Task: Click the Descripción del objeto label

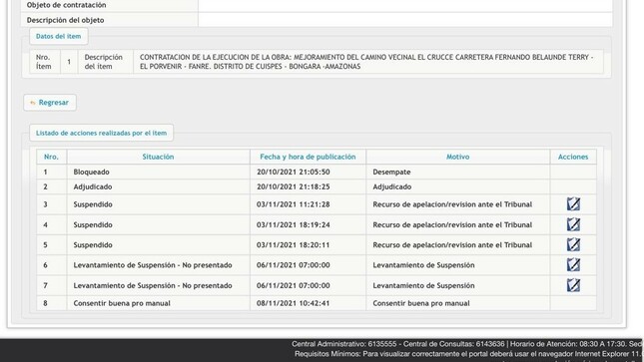Action: point(65,20)
